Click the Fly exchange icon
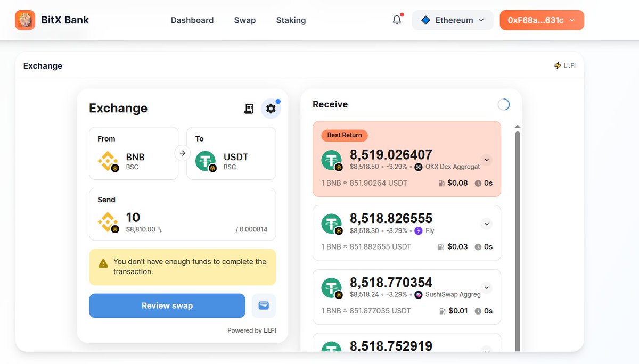The height and width of the screenshot is (364, 639). click(x=418, y=230)
